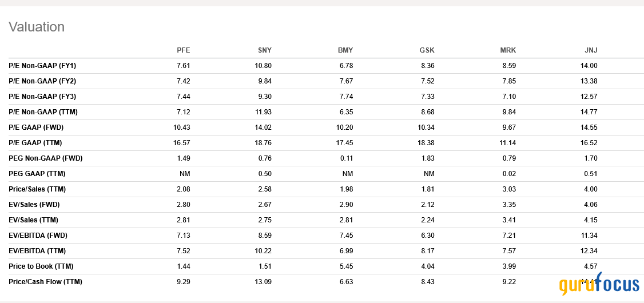Viewport: 644px width, 303px height.
Task: Click the GSK ticker header
Action: click(427, 50)
